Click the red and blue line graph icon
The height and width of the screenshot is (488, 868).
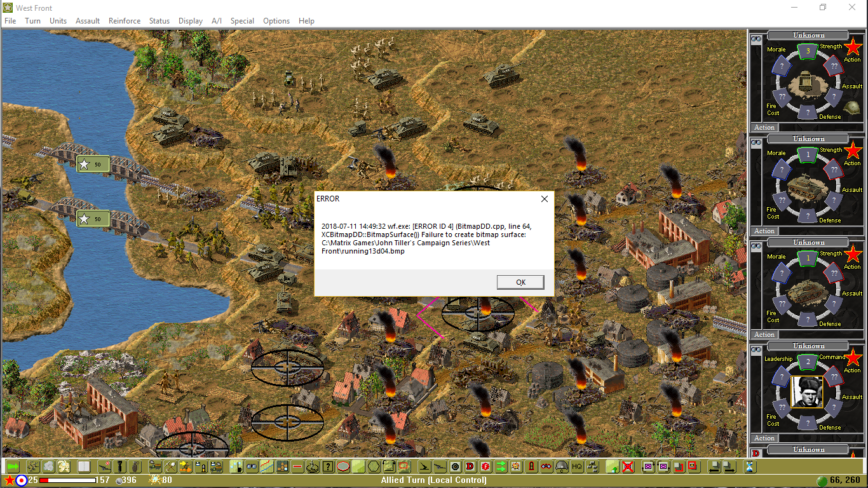[x=267, y=466]
